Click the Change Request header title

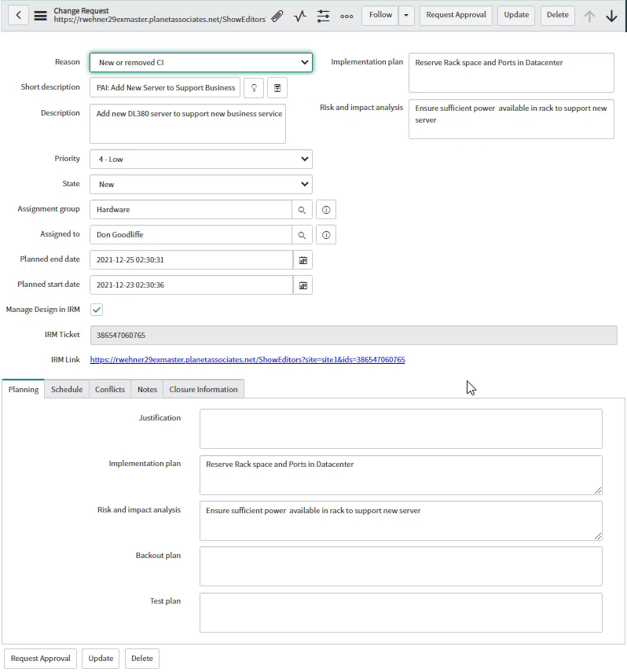click(82, 11)
